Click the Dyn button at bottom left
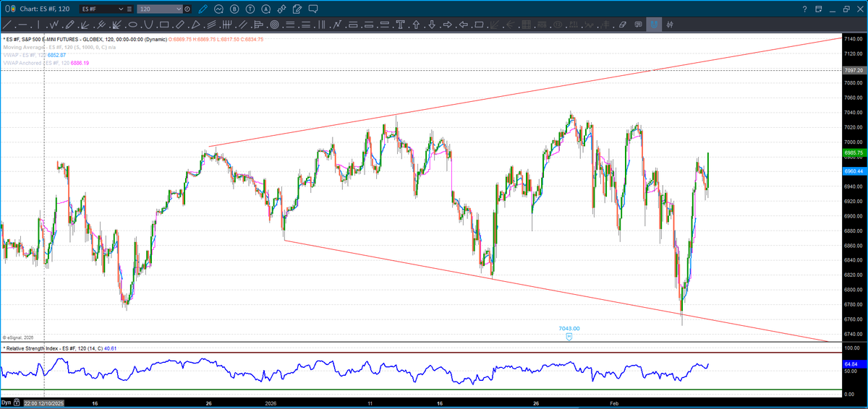Image resolution: width=868 pixels, height=409 pixels. tap(7, 403)
